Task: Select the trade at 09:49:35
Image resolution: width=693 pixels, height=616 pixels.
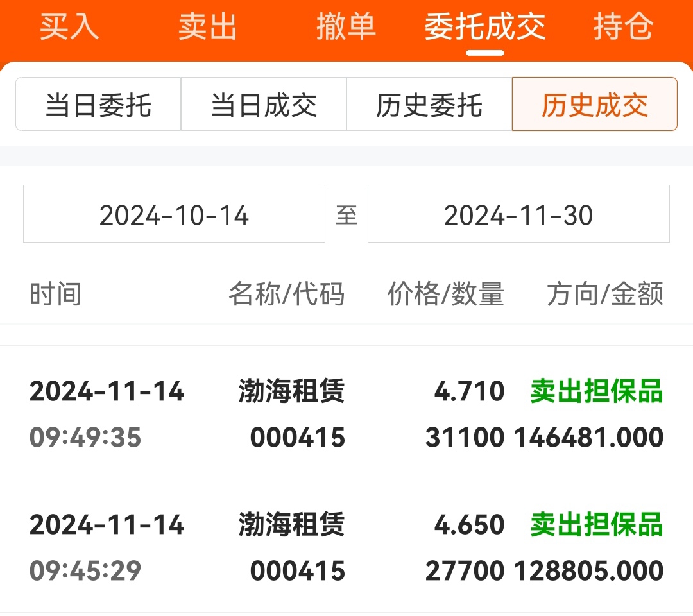Action: (346, 413)
